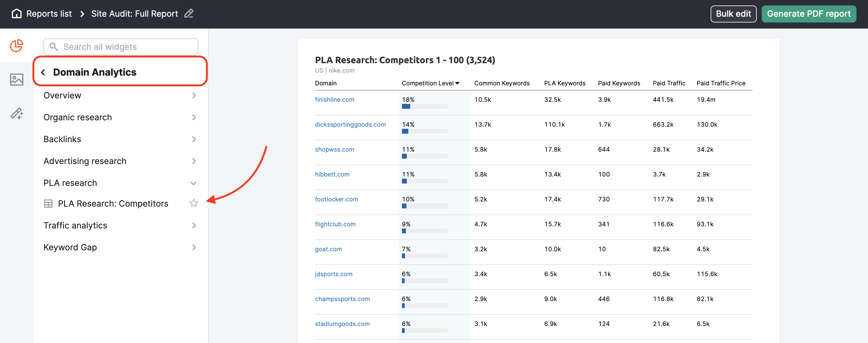Favorite the PLA Research: Competitors widget star

coord(194,203)
